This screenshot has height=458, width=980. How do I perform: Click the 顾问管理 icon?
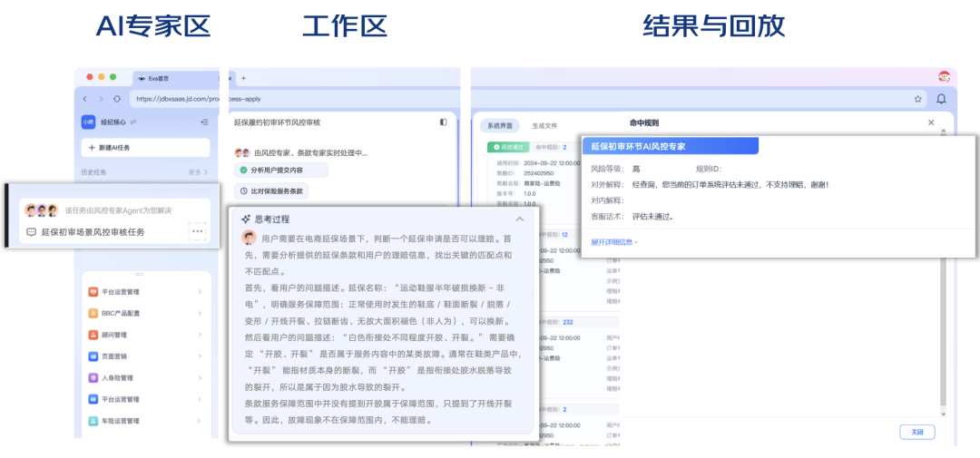coord(93,335)
